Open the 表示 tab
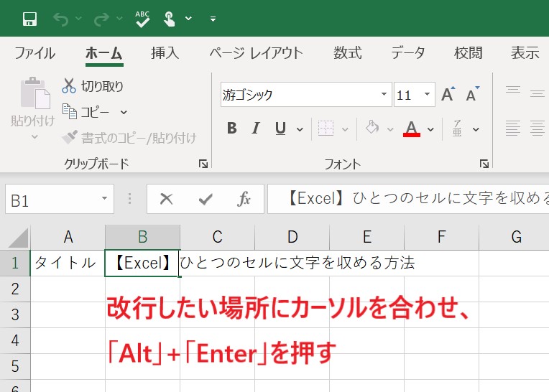Viewport: 549px width, 392px height. [x=525, y=53]
